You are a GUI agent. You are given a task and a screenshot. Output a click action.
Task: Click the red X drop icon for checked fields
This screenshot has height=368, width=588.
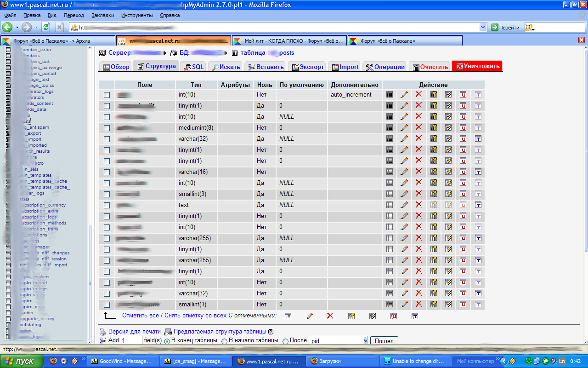point(330,316)
